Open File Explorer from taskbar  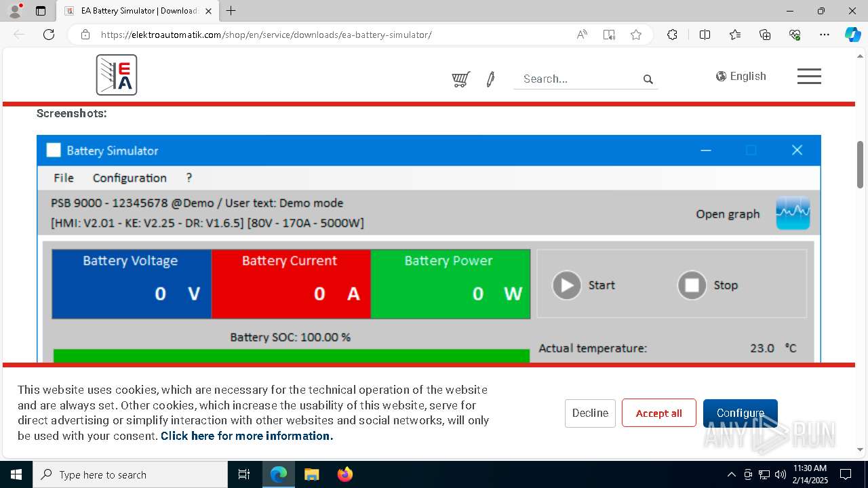click(311, 474)
